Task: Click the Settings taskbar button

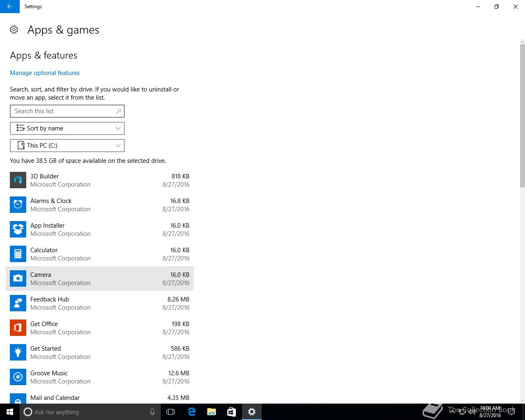Action: click(x=252, y=412)
